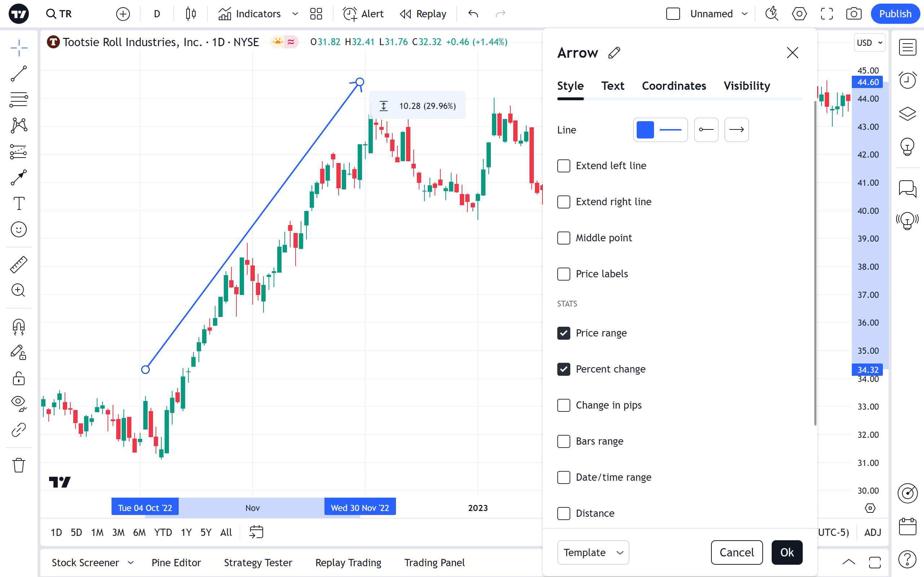
Task: Open the candlestick chart type selector
Action: pos(191,14)
